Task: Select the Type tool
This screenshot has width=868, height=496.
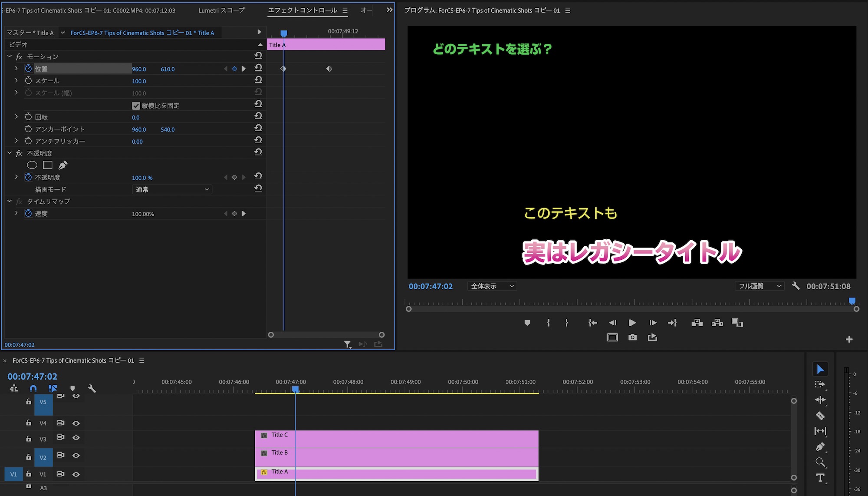Action: click(x=820, y=478)
